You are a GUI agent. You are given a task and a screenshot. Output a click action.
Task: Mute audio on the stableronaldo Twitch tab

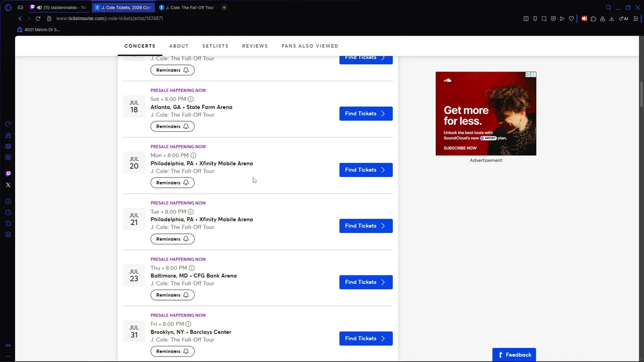pos(39,8)
